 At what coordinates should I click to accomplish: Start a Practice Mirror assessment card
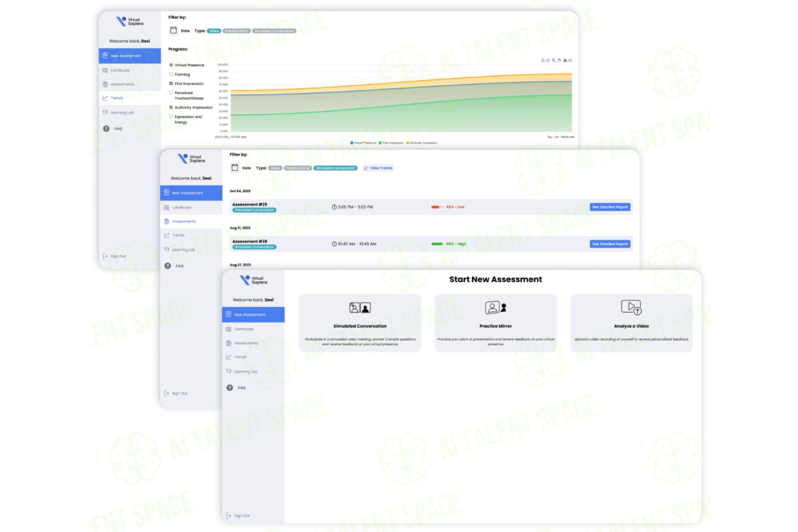coord(496,323)
